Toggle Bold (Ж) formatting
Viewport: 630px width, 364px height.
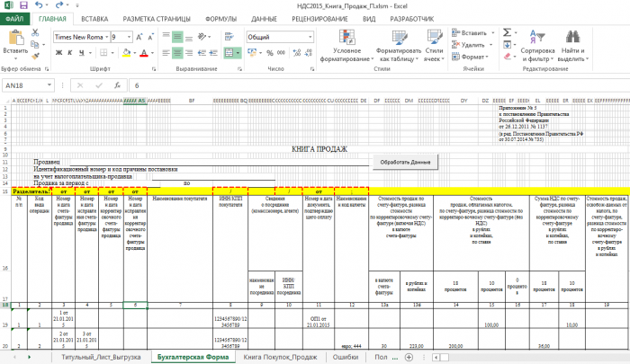coord(59,52)
